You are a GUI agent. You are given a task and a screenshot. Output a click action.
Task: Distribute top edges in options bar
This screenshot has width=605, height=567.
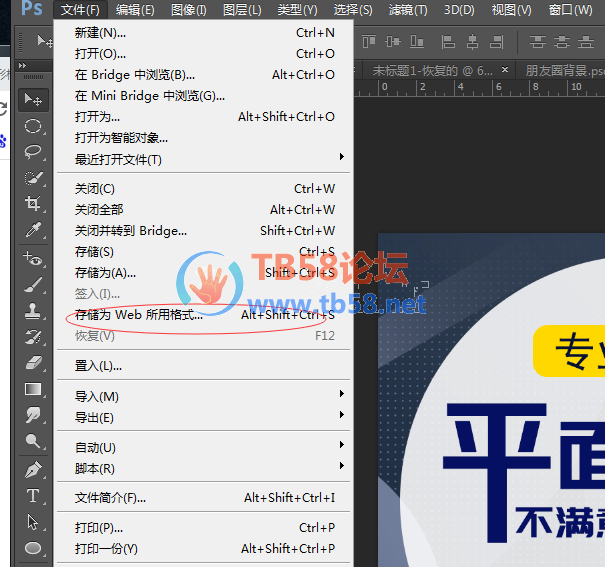point(537,42)
